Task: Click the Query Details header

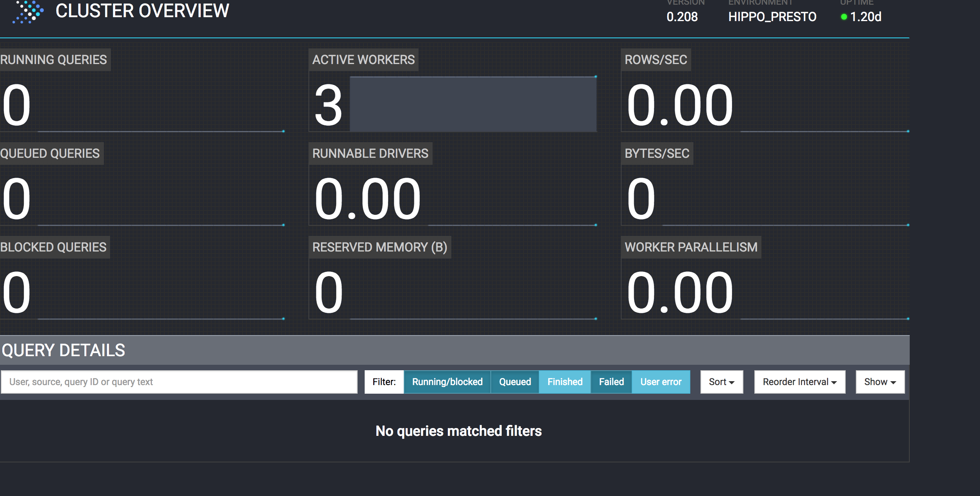Action: coord(63,350)
